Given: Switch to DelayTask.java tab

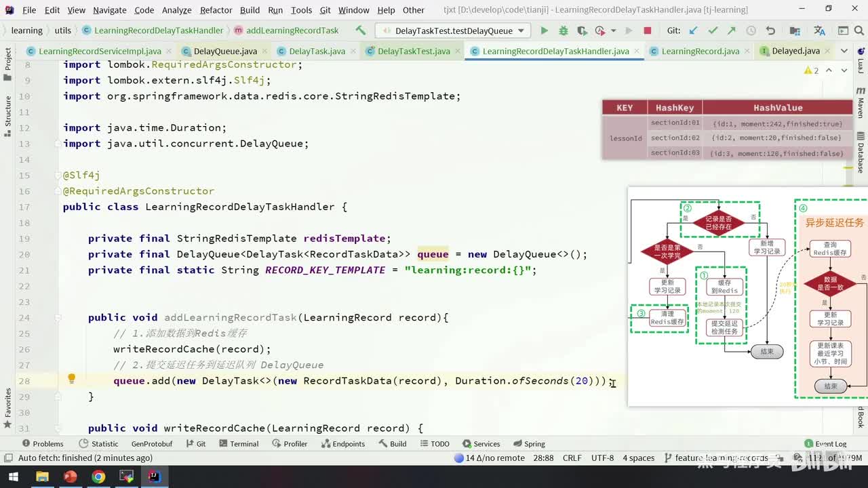Looking at the screenshot, I should point(317,51).
